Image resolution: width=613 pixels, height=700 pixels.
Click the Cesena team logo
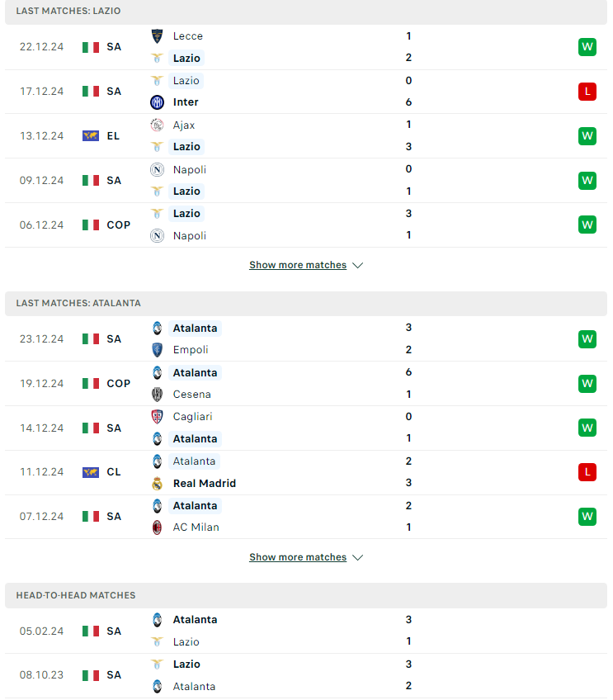coord(157,395)
